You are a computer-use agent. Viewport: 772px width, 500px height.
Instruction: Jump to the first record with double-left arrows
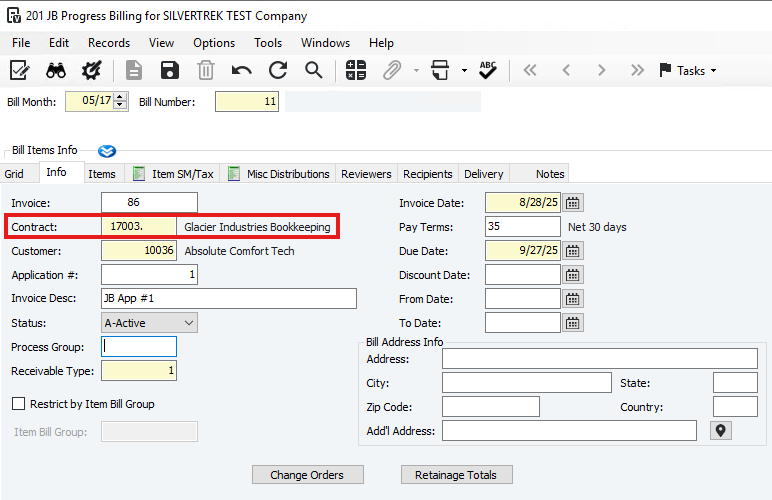point(530,70)
